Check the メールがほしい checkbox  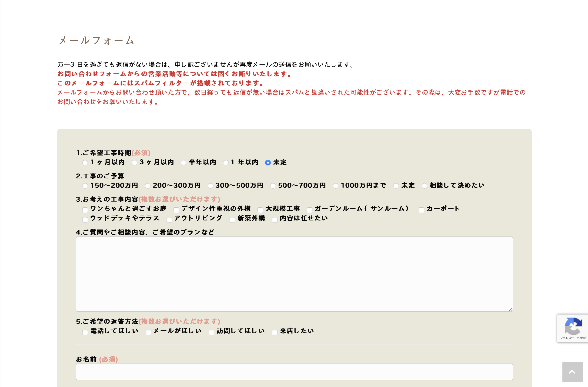[x=148, y=332]
